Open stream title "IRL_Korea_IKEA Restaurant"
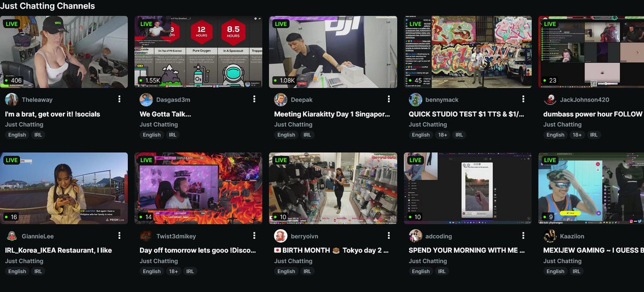The height and width of the screenshot is (292, 644). (x=58, y=251)
